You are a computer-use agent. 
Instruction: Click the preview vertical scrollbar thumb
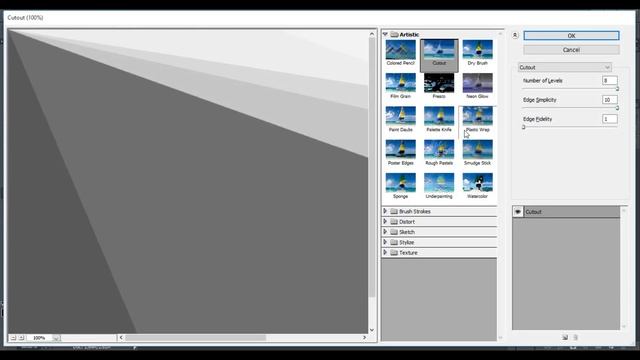[x=372, y=167]
